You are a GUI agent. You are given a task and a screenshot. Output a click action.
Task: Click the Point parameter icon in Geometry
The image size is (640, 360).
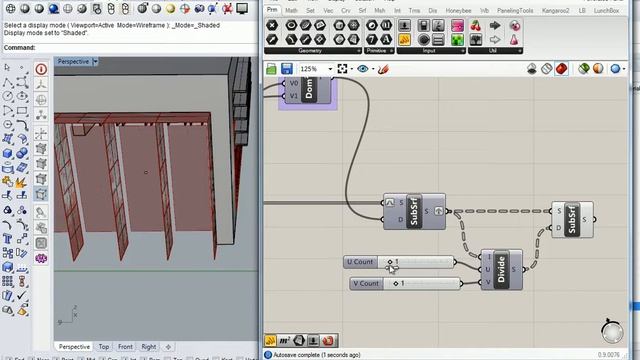pyautogui.click(x=272, y=25)
